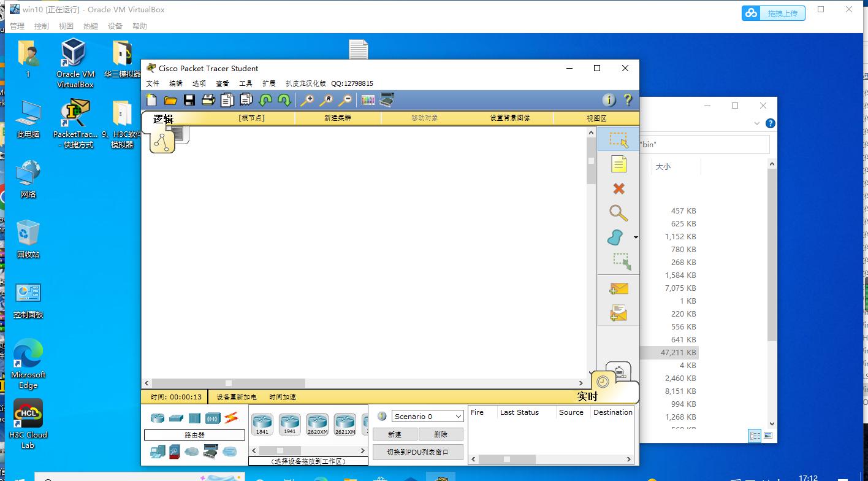Click [根节点] in the logical bar
868x481 pixels.
pyautogui.click(x=252, y=118)
